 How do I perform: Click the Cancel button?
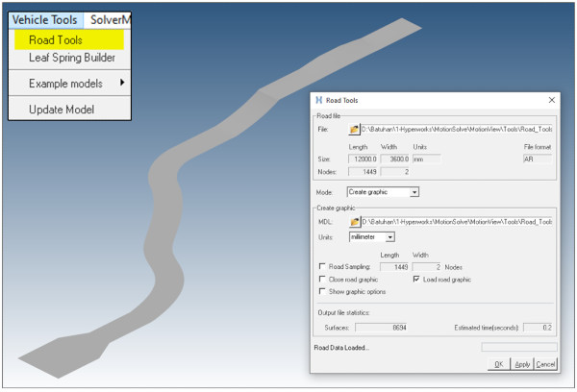[x=545, y=364]
